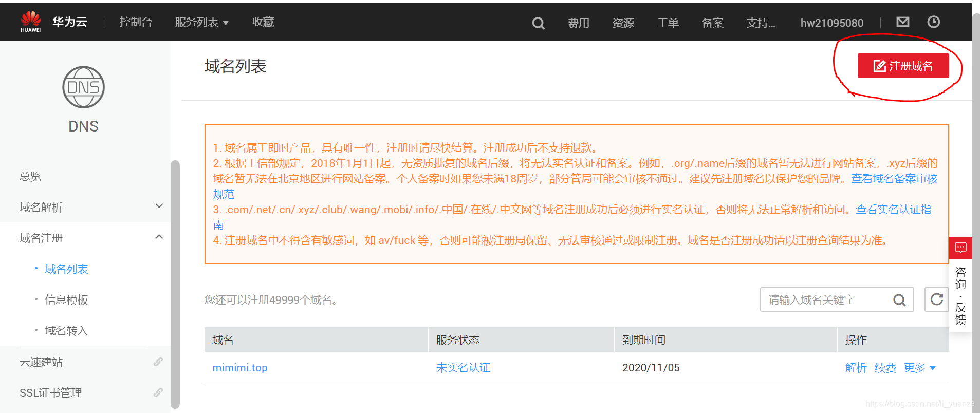Select 域名列表 in the sidebar
This screenshot has width=980, height=413.
coord(66,269)
